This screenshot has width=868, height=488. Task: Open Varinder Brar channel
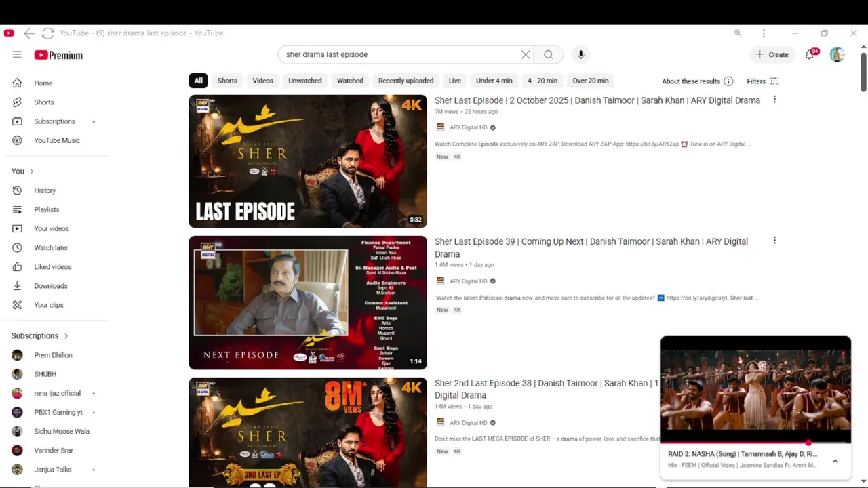point(54,450)
